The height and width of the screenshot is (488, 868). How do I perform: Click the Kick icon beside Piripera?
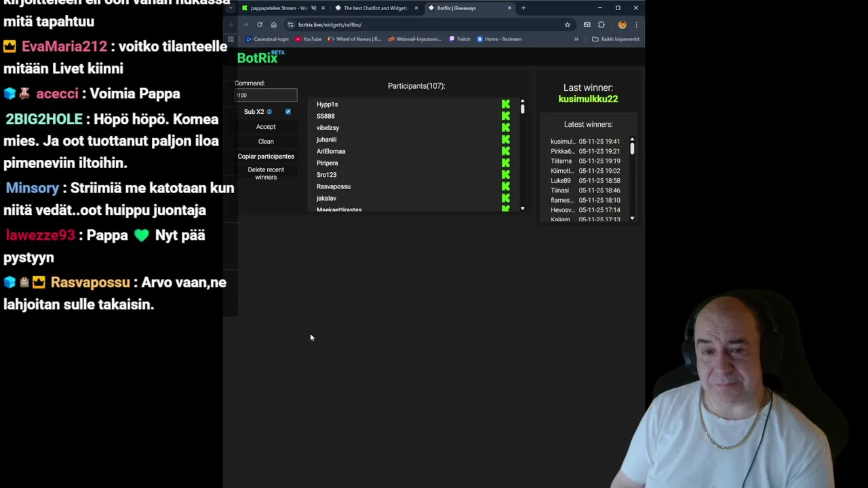point(506,163)
